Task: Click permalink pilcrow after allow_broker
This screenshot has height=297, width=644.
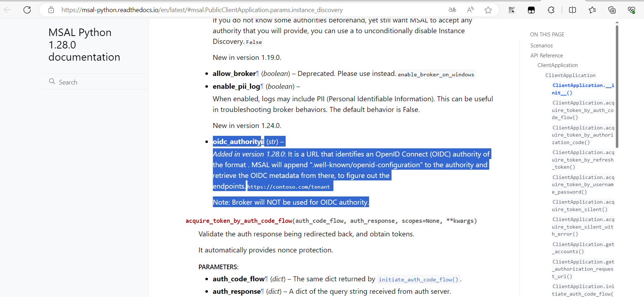Action: tap(257, 73)
